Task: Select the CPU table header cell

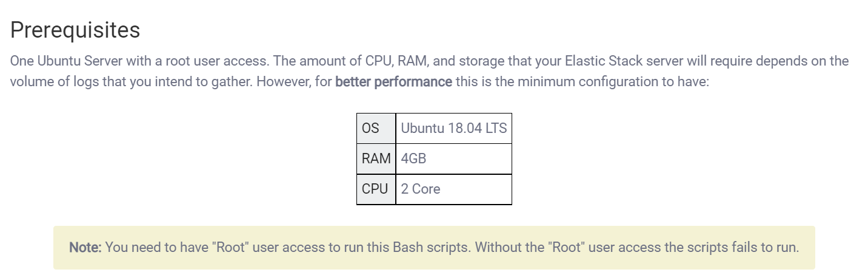Action: 376,189
